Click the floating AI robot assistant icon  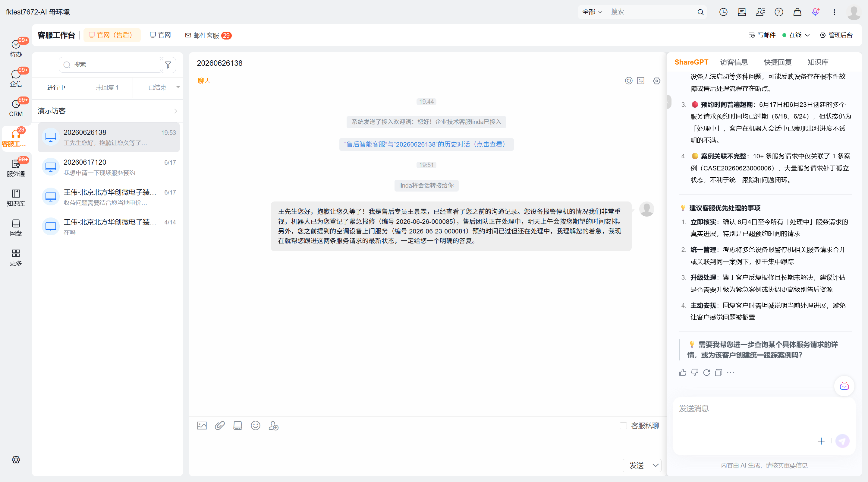[x=844, y=386]
